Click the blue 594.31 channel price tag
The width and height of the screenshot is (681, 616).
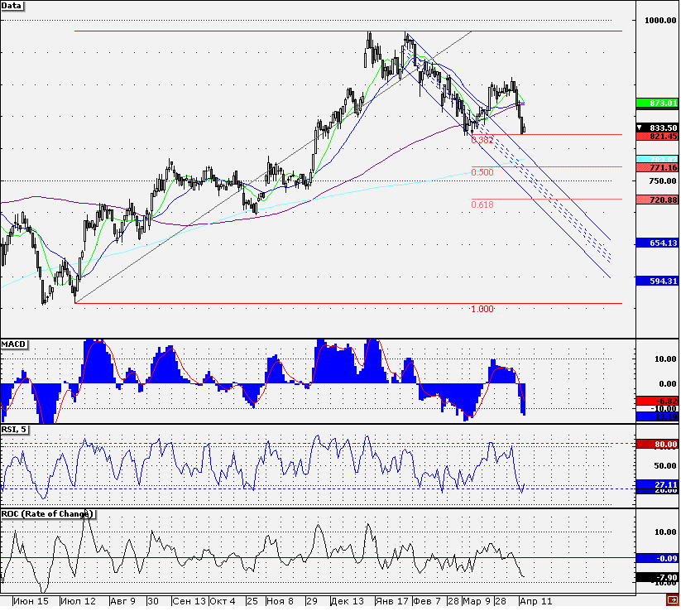pos(657,282)
